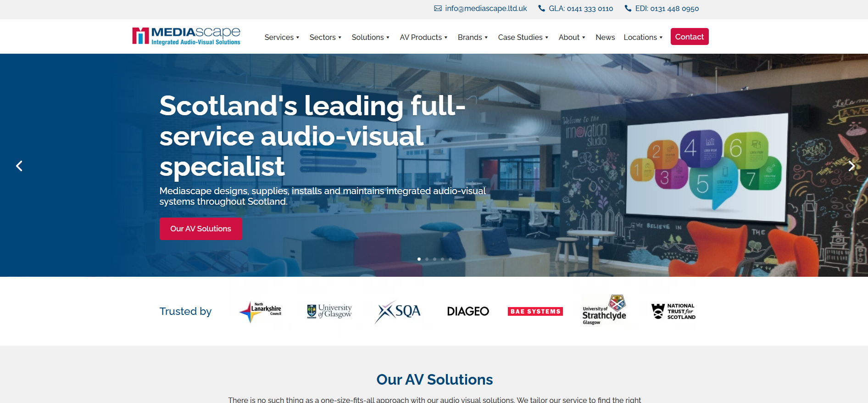Image resolution: width=868 pixels, height=403 pixels.
Task: Switch to the second carousel slide dot
Action: tap(427, 259)
